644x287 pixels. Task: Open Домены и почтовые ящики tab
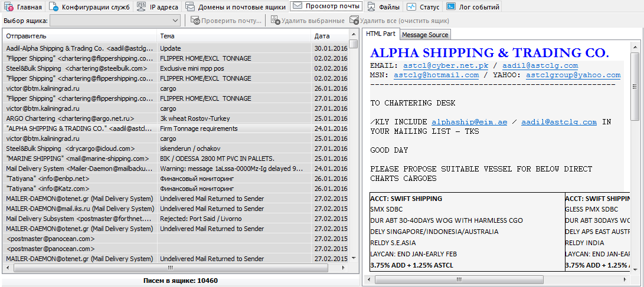point(236,6)
